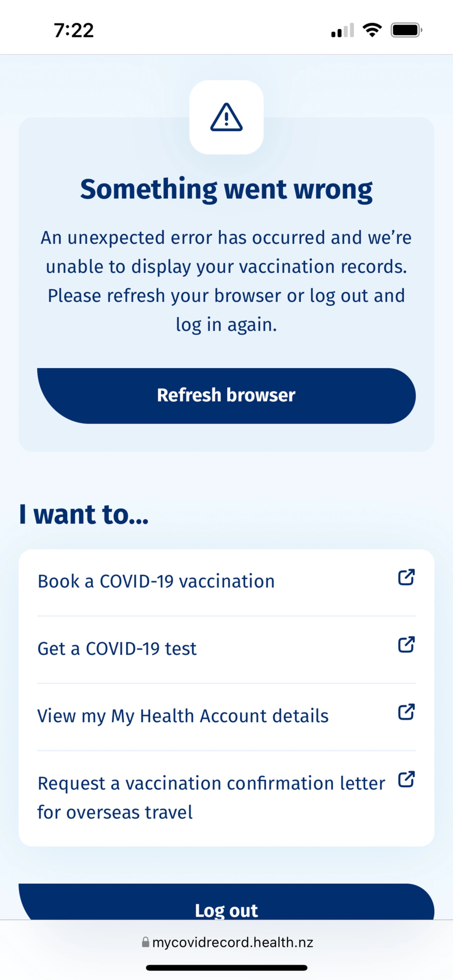
Task: Click external-link icon beside Book a COVID-19 vaccination
Action: click(x=406, y=577)
